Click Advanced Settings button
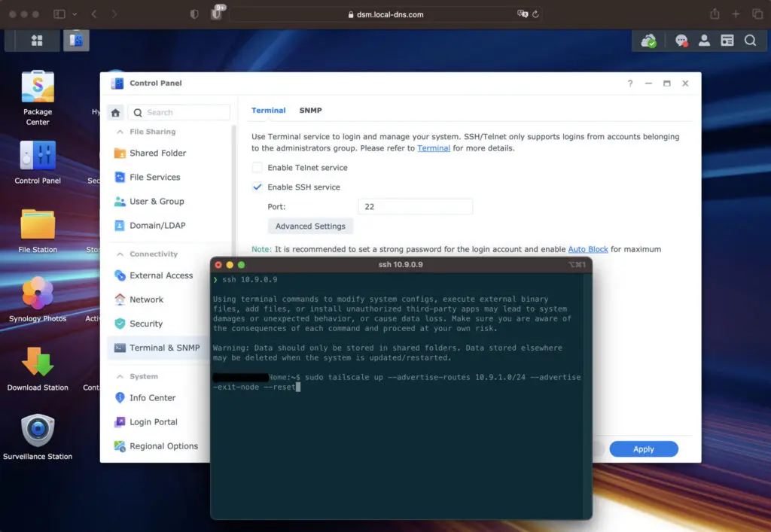 [310, 226]
